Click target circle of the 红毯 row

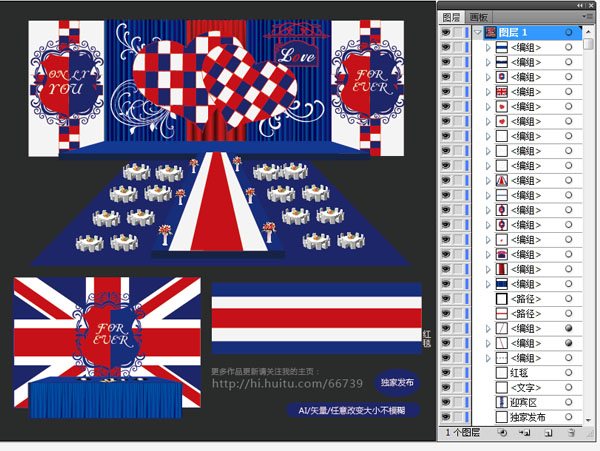tap(569, 372)
